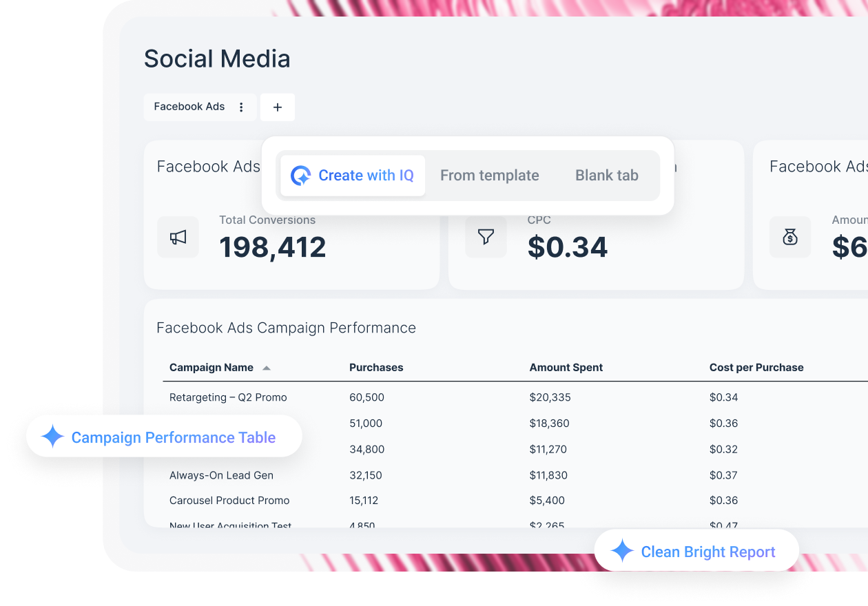Click the Total Conversions label
Viewport: 868px width, 606px height.
[267, 220]
